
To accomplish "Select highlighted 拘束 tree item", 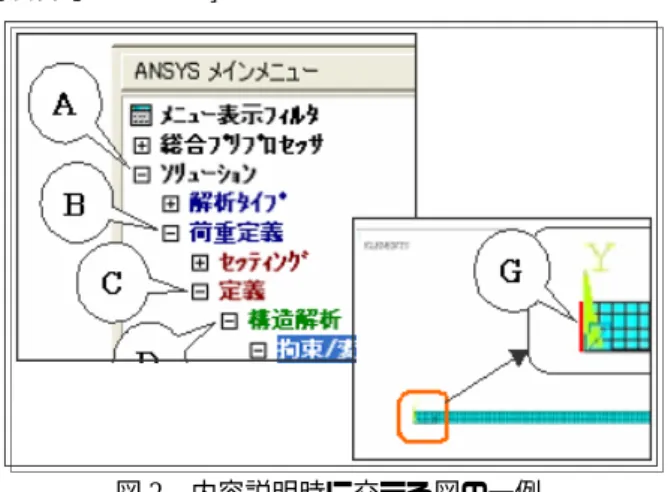I will click(x=316, y=349).
